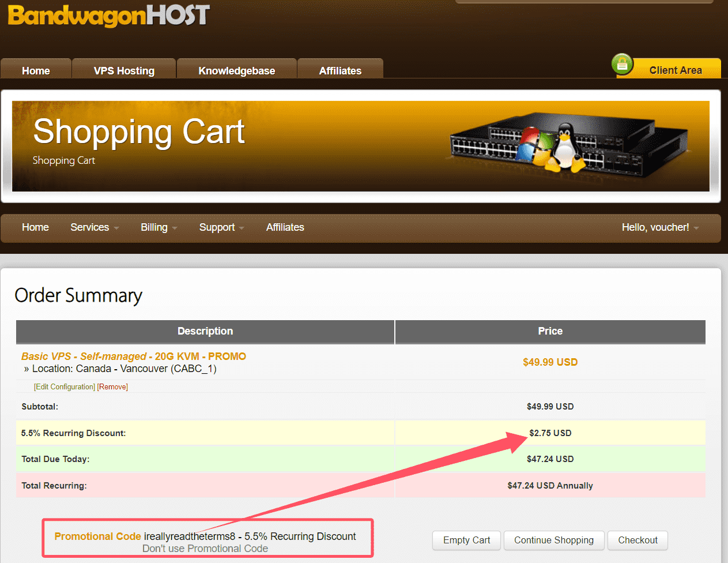Go to the Client Area
The height and width of the screenshot is (563, 728).
(676, 70)
